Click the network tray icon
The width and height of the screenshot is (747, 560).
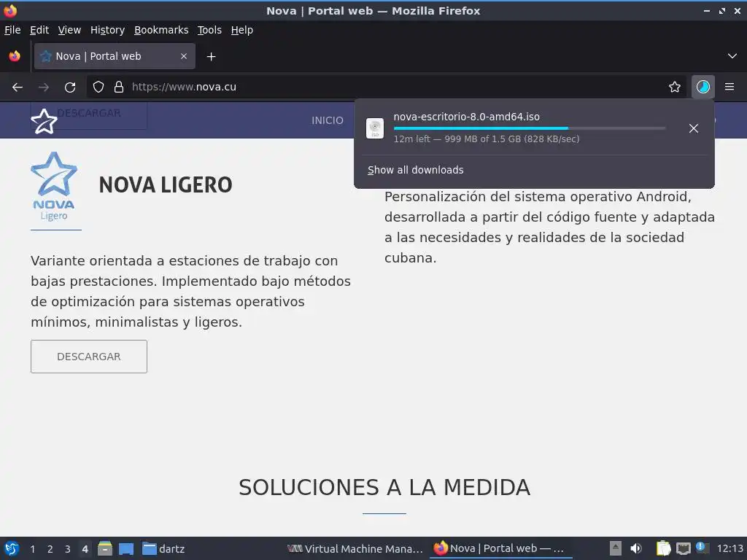click(x=683, y=548)
